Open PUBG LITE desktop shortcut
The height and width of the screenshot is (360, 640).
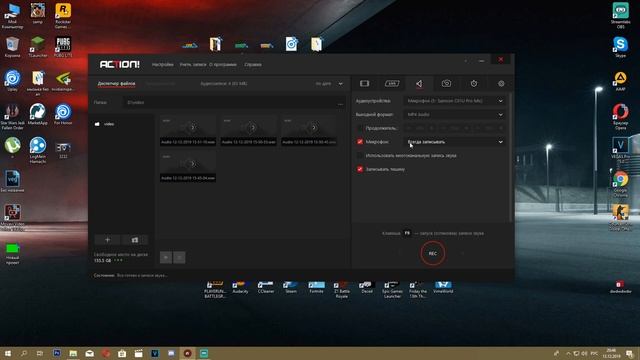63,47
